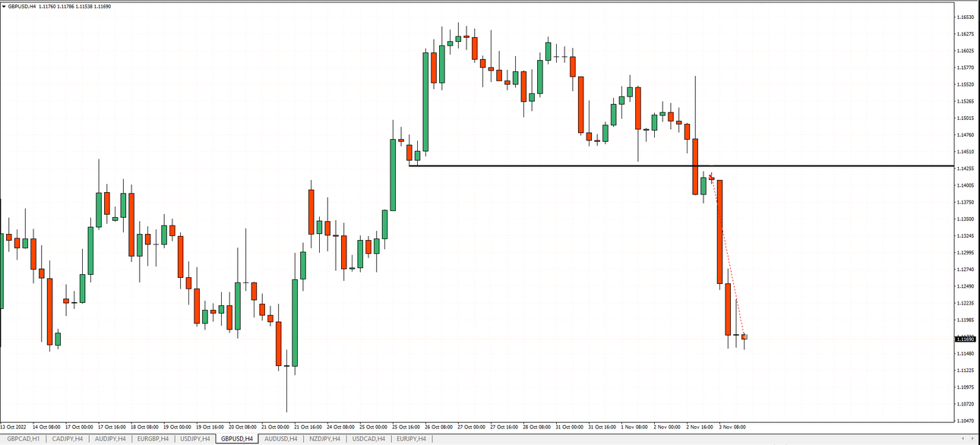Click the 1.14255 price scale label
980x445 pixels.
coord(966,169)
